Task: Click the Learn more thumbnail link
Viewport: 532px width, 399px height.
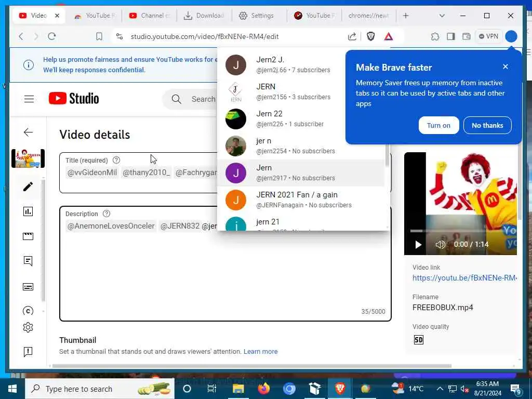Action: (x=260, y=352)
